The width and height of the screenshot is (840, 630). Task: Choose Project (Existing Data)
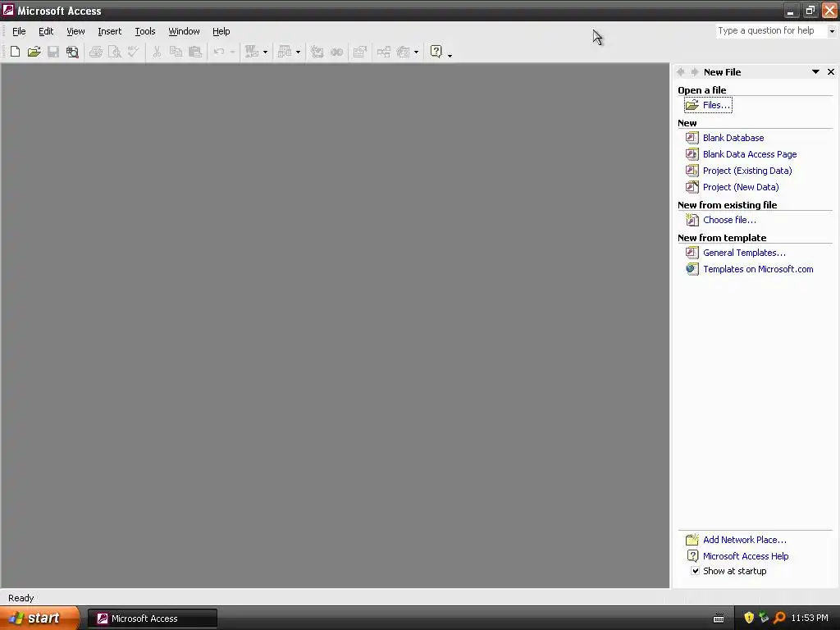coord(747,171)
